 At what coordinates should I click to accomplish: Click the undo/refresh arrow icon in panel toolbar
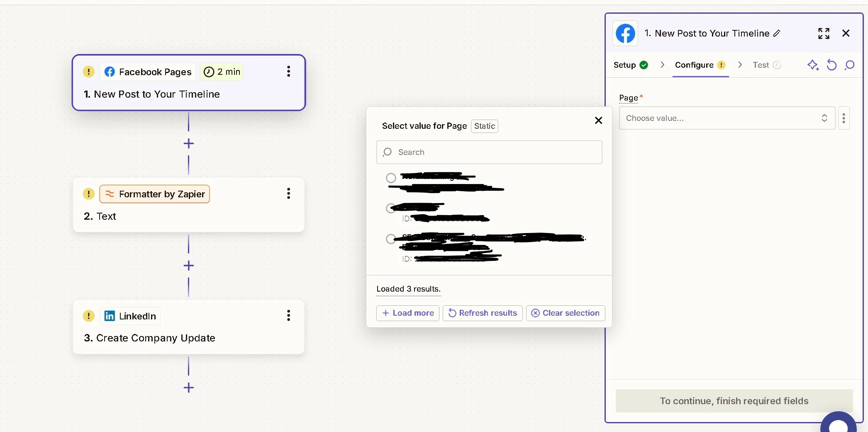[x=831, y=65]
